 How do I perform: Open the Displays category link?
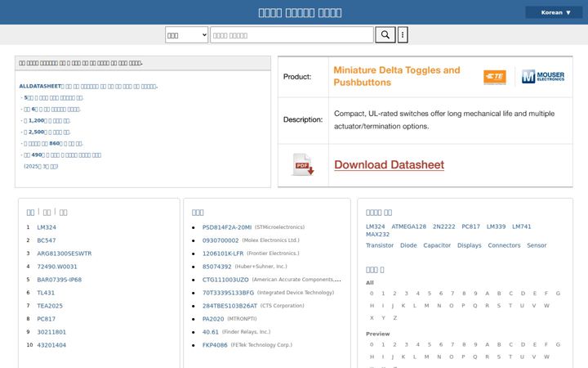[469, 245]
